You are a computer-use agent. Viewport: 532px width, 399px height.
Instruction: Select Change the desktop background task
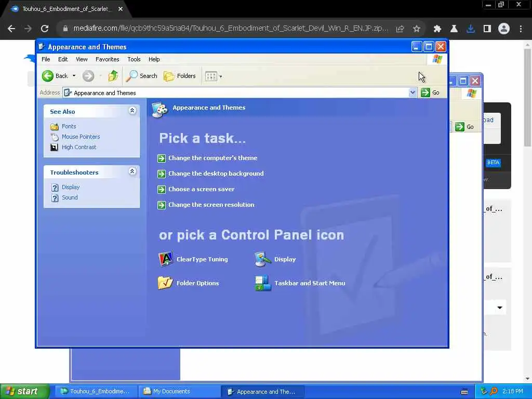[x=216, y=174]
